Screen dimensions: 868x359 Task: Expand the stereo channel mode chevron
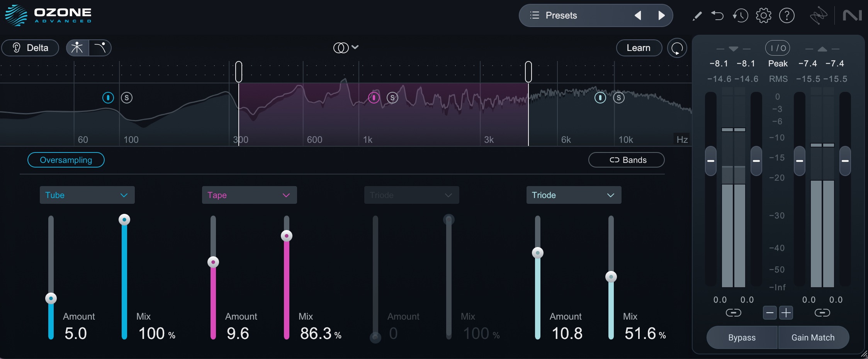pyautogui.click(x=356, y=47)
